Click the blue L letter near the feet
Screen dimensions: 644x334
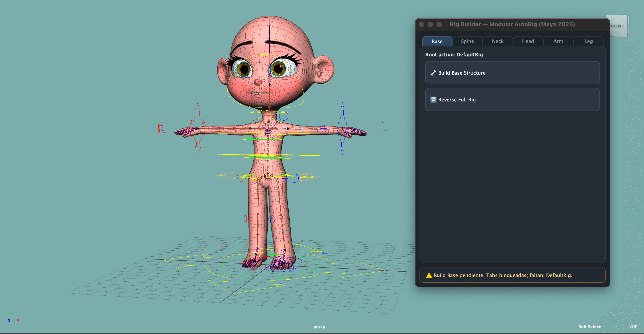(x=324, y=249)
